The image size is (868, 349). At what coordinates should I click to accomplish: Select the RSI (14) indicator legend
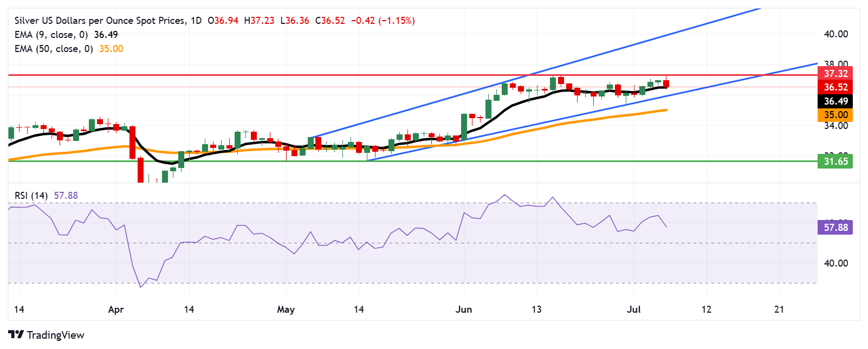(31, 196)
